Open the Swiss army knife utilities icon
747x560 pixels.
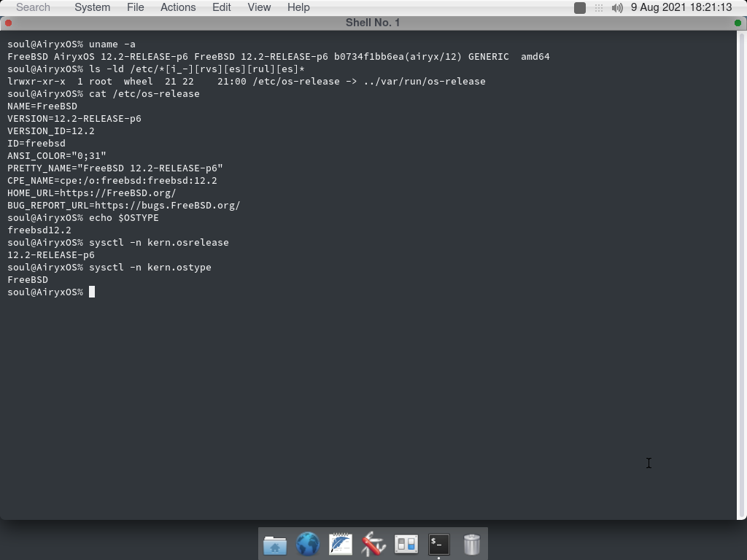(373, 544)
